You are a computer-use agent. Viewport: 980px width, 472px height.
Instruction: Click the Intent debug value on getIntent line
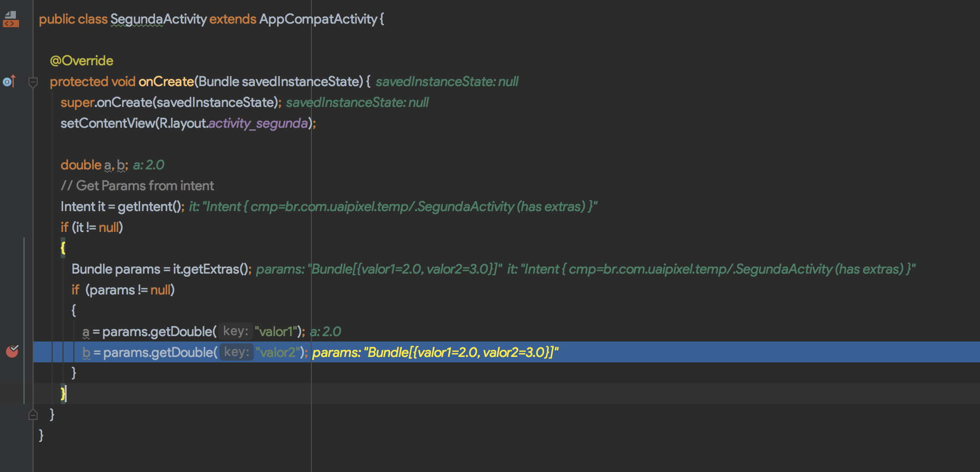[x=393, y=207]
